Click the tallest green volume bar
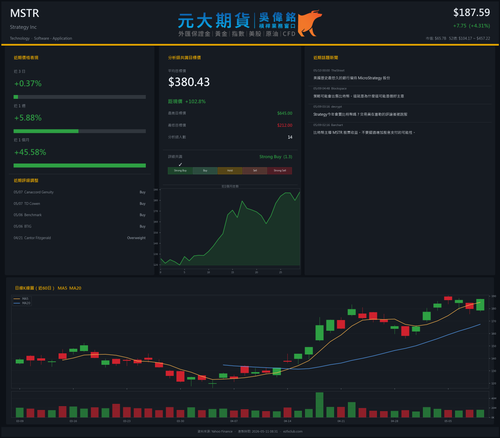 tap(319, 405)
